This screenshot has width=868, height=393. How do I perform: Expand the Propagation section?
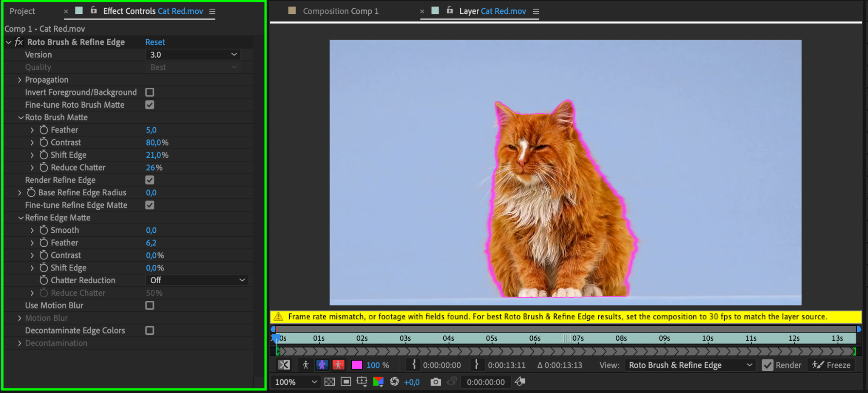click(x=20, y=80)
